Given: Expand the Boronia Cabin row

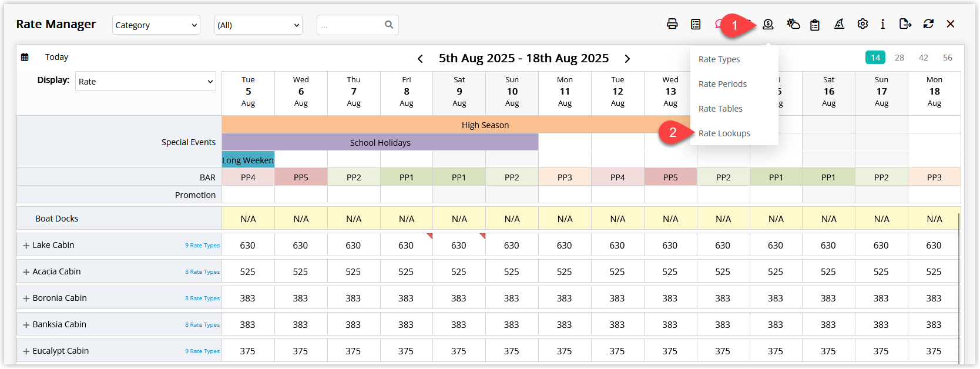Looking at the screenshot, I should point(26,298).
